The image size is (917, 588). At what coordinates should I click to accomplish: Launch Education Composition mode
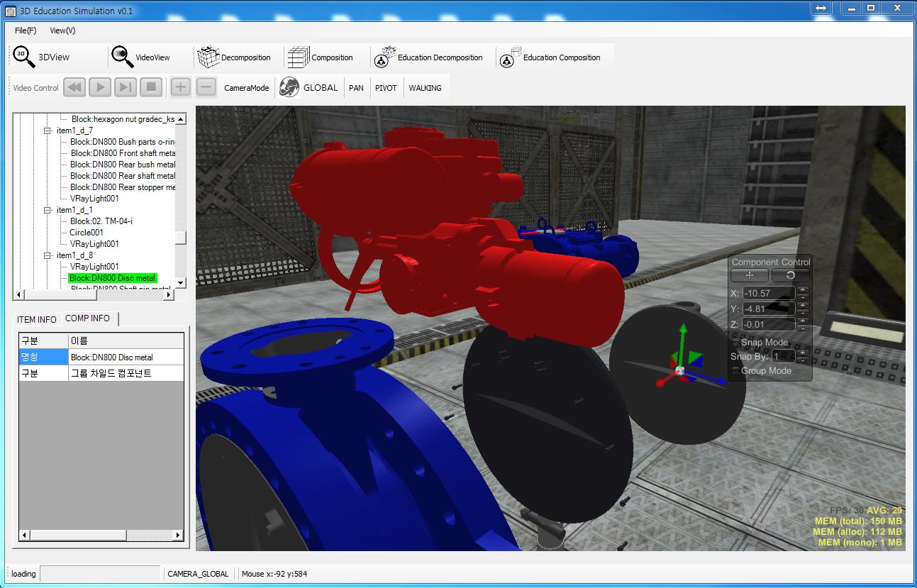point(551,57)
